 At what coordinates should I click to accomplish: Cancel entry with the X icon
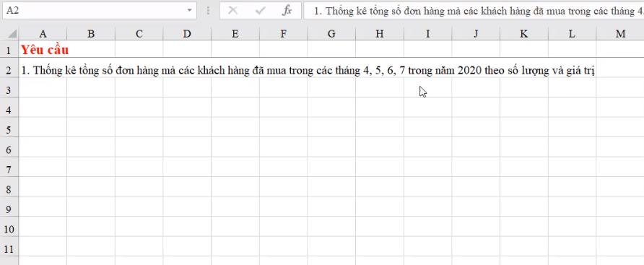[232, 11]
